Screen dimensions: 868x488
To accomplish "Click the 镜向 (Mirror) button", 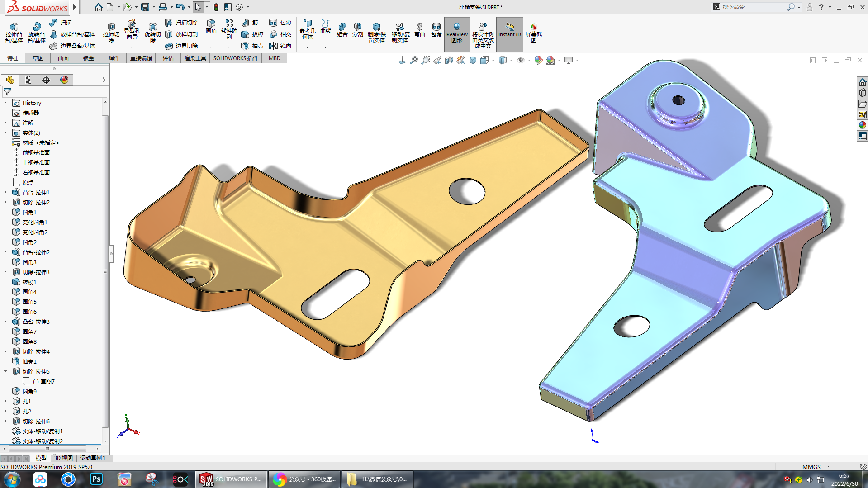I will click(280, 46).
